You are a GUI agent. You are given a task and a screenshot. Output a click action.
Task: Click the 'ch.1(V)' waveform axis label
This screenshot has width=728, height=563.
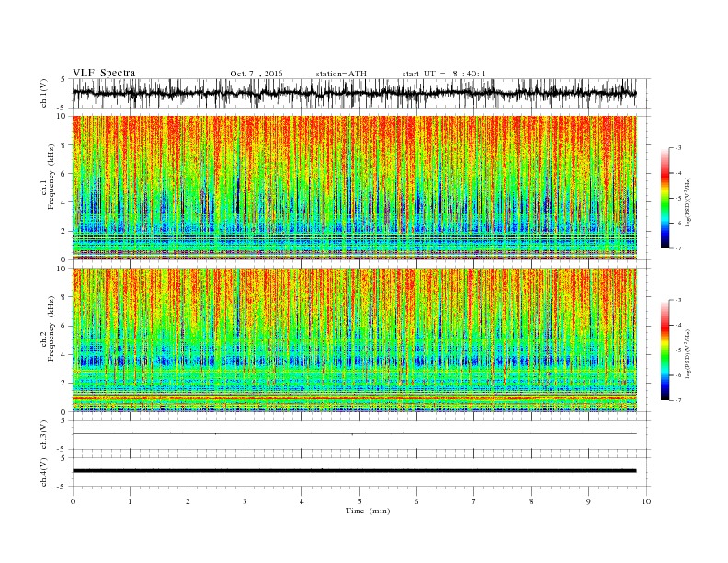[44, 93]
